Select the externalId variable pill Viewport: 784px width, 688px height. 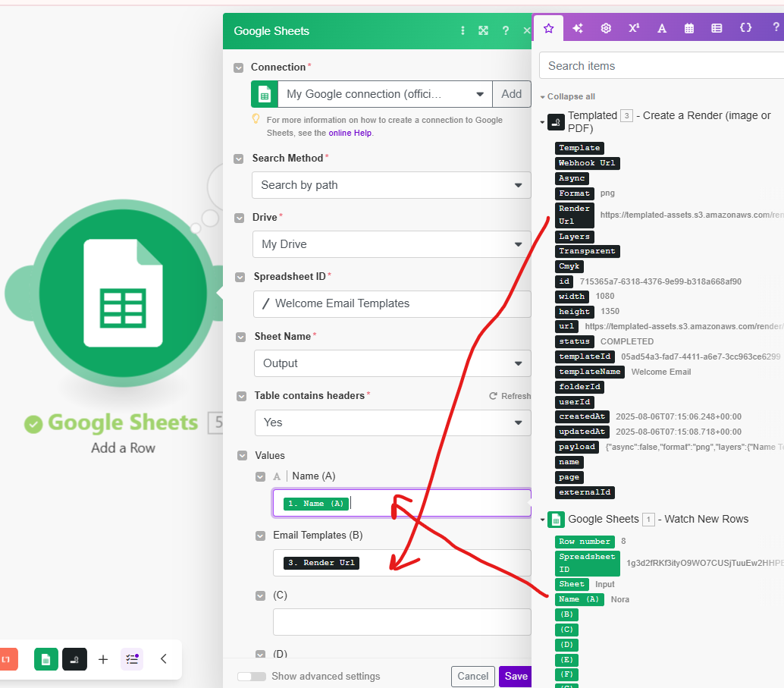(585, 492)
